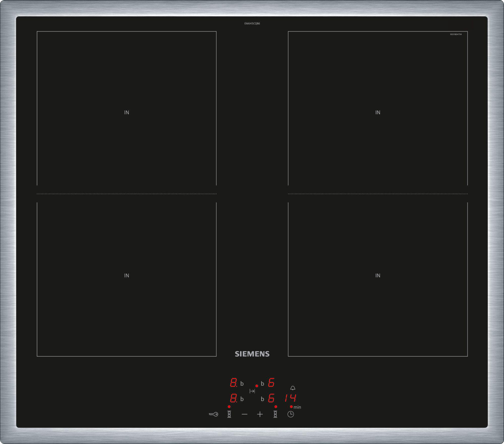Click the IN label of the front right zone
The height and width of the screenshot is (444, 504).
coord(378,275)
